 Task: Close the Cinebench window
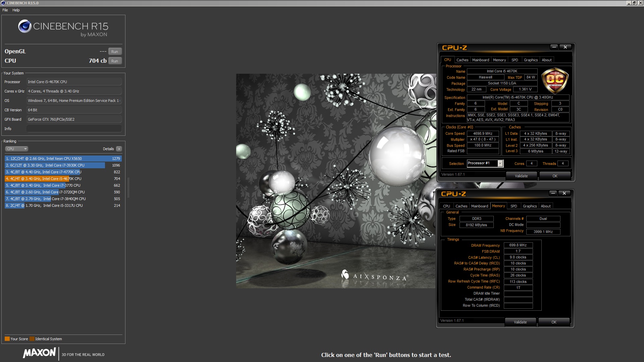(640, 3)
